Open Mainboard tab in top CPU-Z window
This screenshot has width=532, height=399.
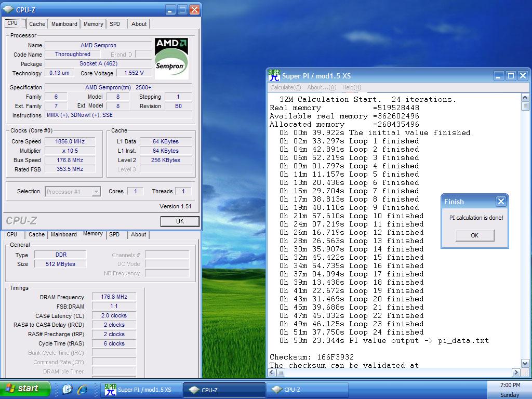tap(64, 24)
